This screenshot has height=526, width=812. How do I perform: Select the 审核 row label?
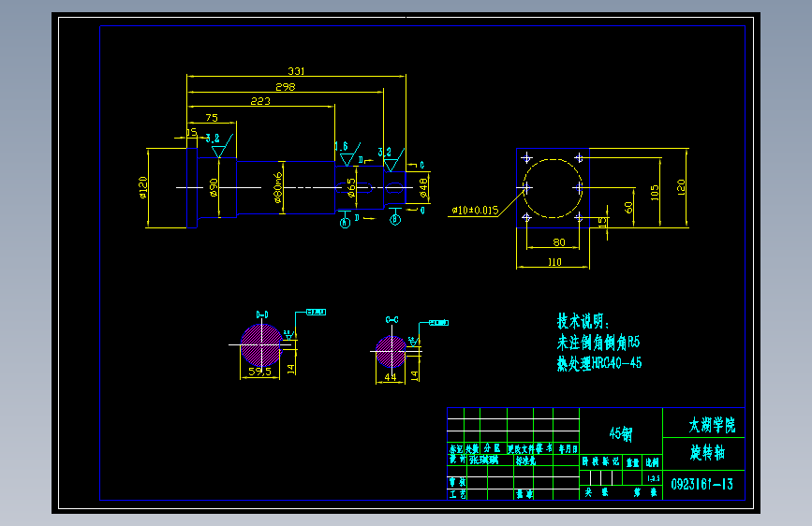point(457,483)
